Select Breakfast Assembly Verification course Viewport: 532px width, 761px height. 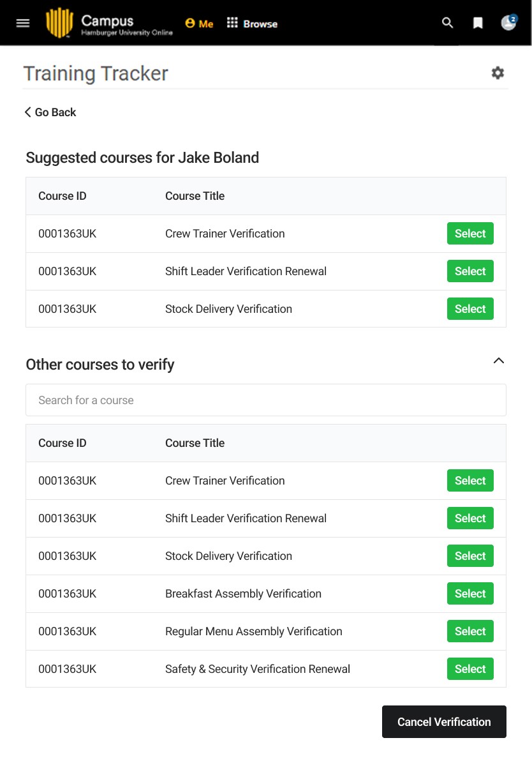(470, 594)
